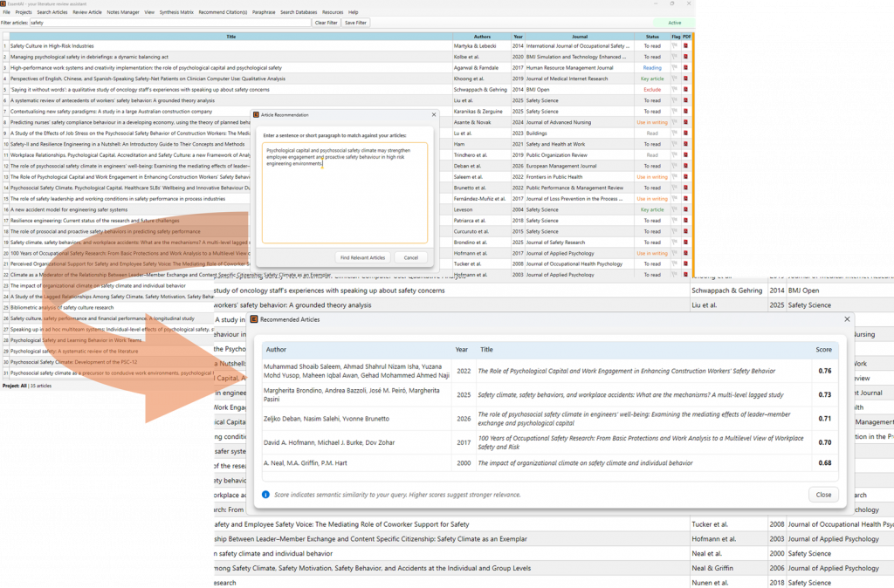Image resolution: width=894 pixels, height=588 pixels.
Task: Click the EssentAI app icon in title bar
Action: [3, 3]
